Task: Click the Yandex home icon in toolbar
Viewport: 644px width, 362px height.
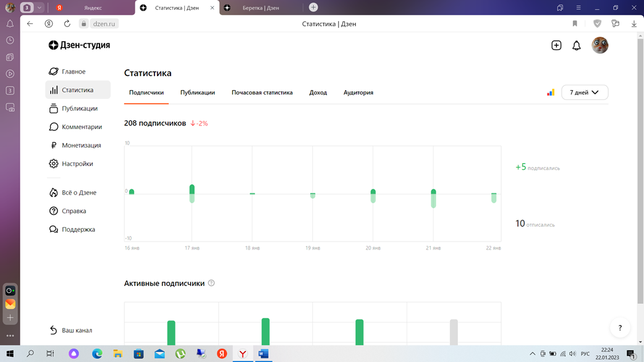Action: tap(48, 24)
